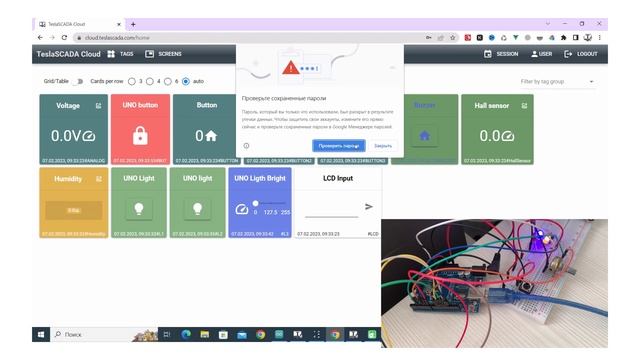640x360 pixels.
Task: Open chart icon on Hall sensor card
Action: pyautogui.click(x=524, y=106)
